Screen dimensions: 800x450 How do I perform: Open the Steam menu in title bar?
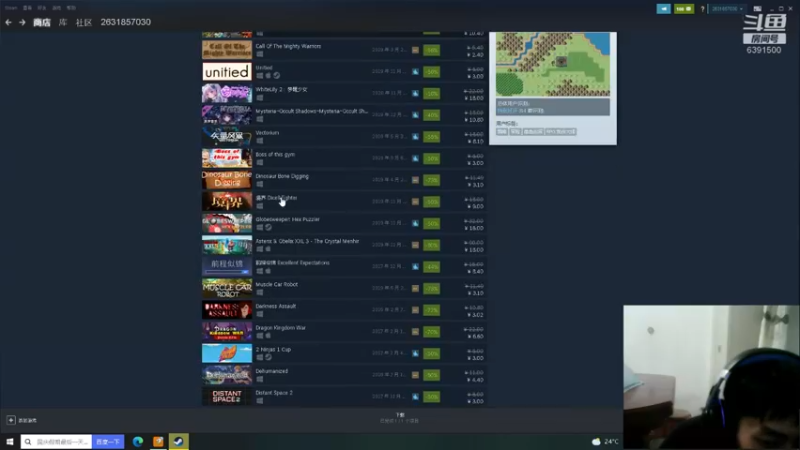11,8
